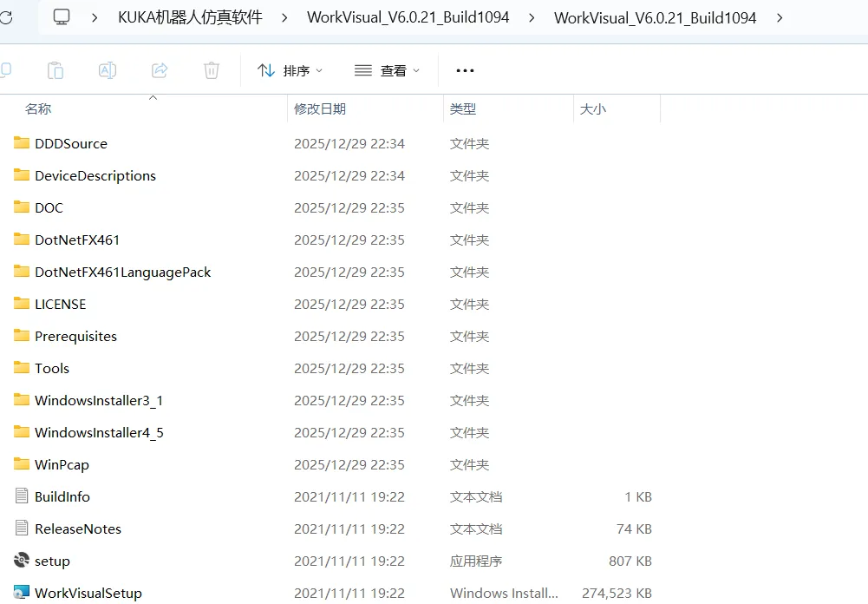
Task: Click the 807 KB size value
Action: (x=630, y=561)
